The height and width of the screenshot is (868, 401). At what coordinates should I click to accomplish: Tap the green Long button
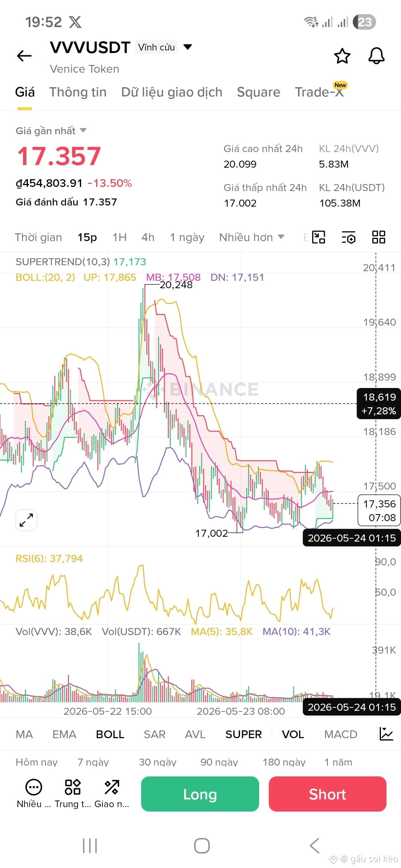click(x=200, y=794)
